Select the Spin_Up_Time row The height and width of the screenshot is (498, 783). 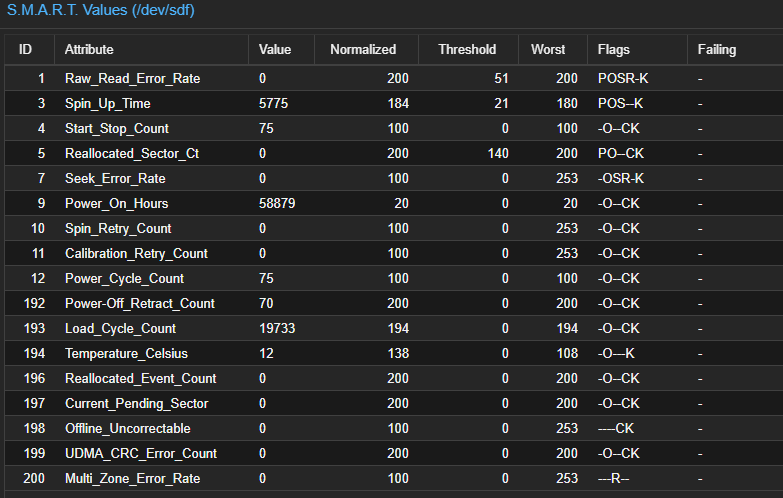(394, 103)
